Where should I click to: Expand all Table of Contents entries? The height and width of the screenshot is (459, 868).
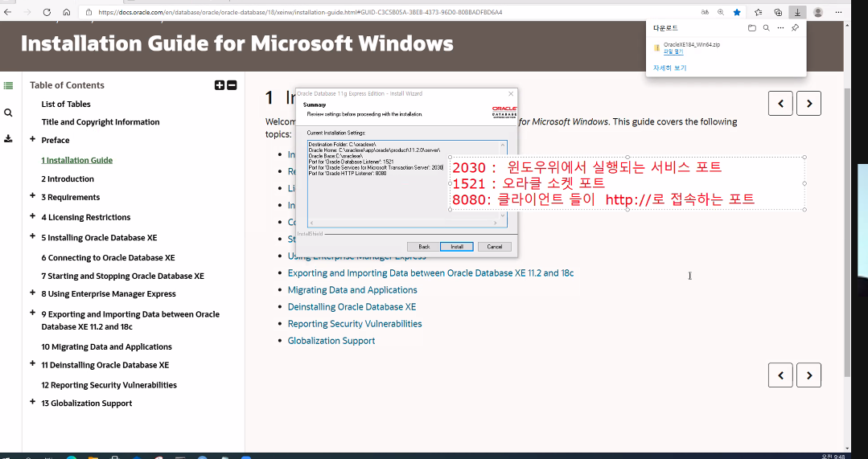pos(220,85)
